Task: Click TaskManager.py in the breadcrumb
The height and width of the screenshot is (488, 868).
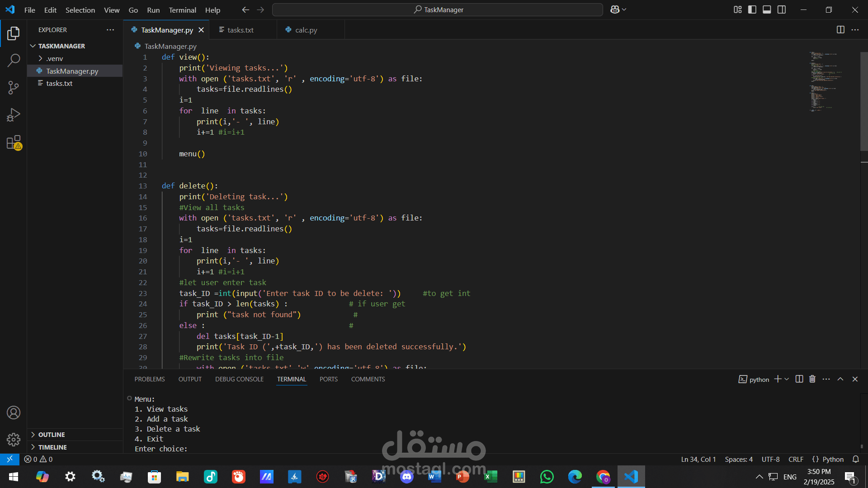Action: pyautogui.click(x=170, y=47)
